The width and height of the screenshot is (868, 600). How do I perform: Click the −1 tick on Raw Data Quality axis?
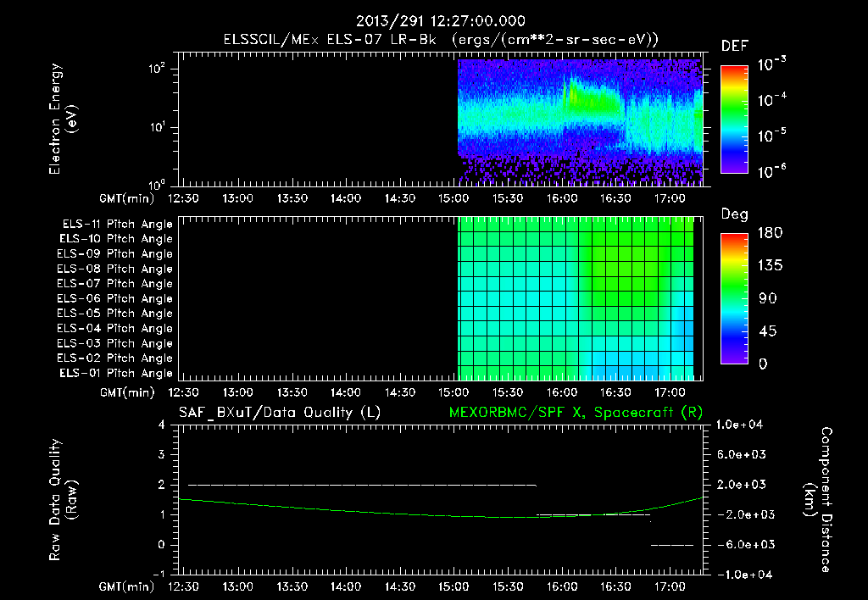point(159,574)
